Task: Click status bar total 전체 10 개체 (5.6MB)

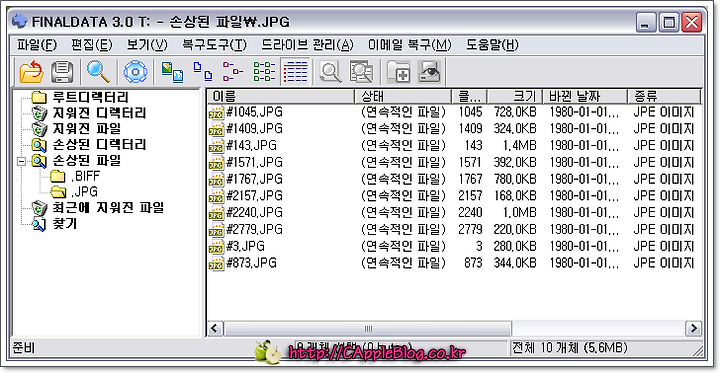Action: (x=569, y=348)
